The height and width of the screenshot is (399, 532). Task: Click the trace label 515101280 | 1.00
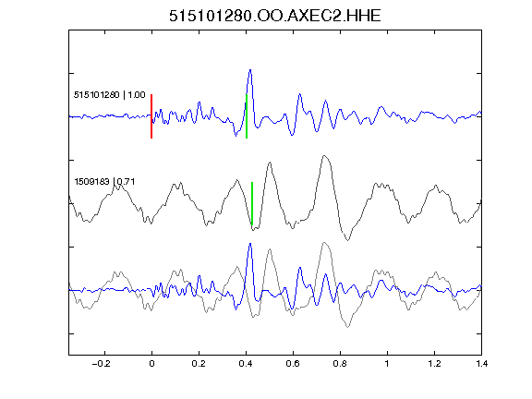click(109, 94)
